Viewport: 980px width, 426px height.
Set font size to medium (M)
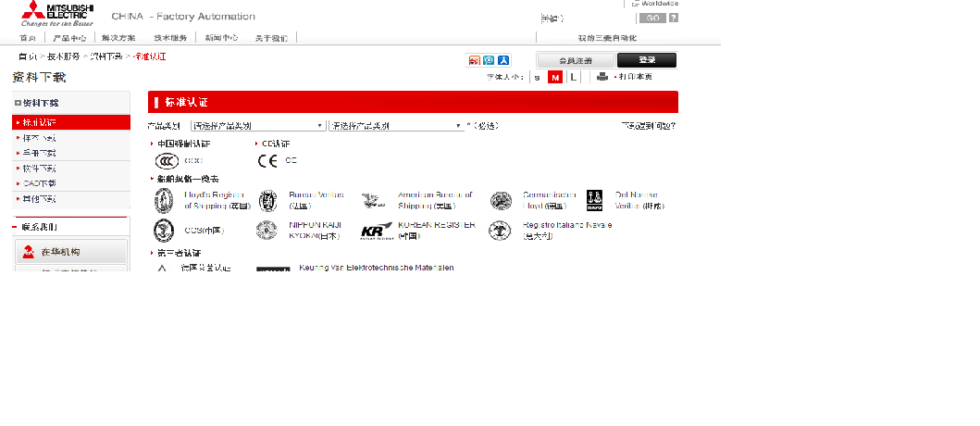555,78
